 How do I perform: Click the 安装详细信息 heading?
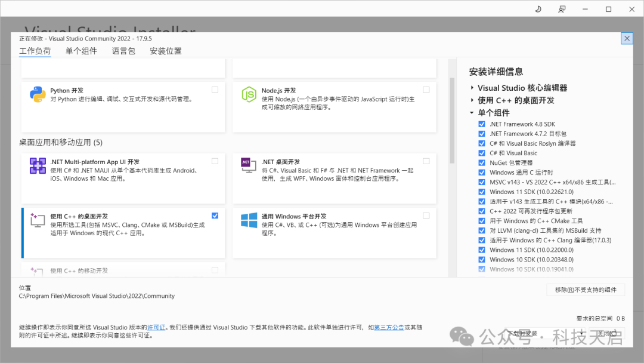(x=496, y=72)
